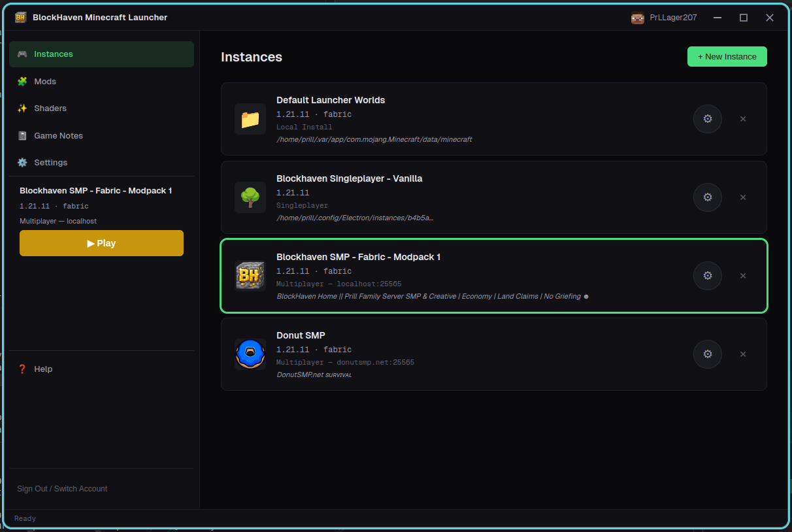This screenshot has width=792, height=532.
Task: Open gear settings for Donut SMP
Action: [707, 354]
